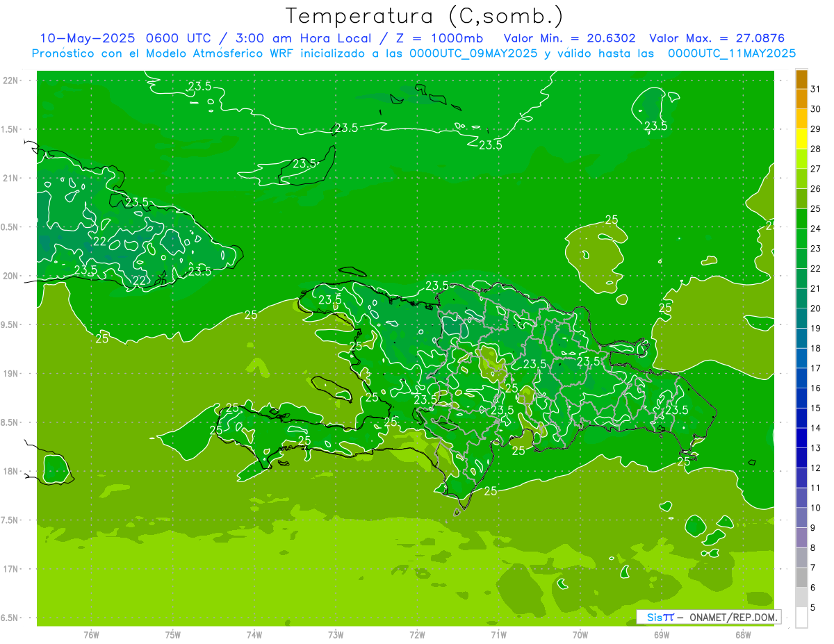Click the '1.5N' latitude axis label
The width and height of the screenshot is (834, 644).
[10, 129]
